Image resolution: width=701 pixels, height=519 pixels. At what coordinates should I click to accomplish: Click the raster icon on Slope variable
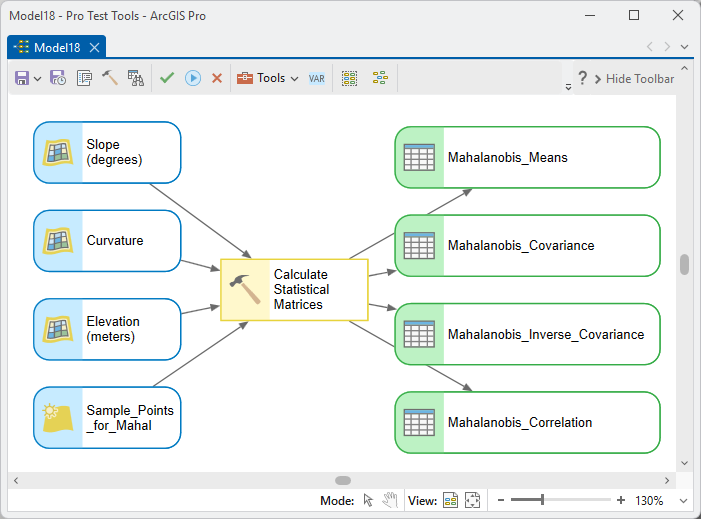[x=58, y=152]
